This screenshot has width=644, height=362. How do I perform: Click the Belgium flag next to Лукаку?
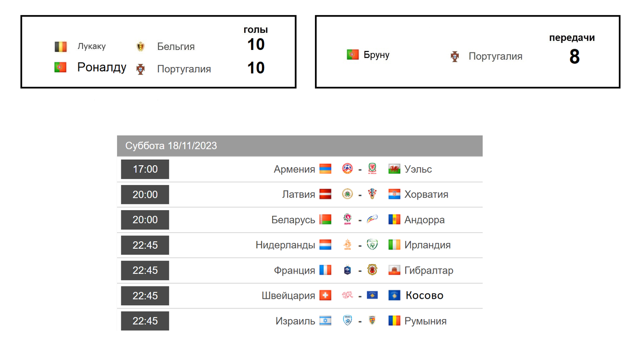coord(61,47)
